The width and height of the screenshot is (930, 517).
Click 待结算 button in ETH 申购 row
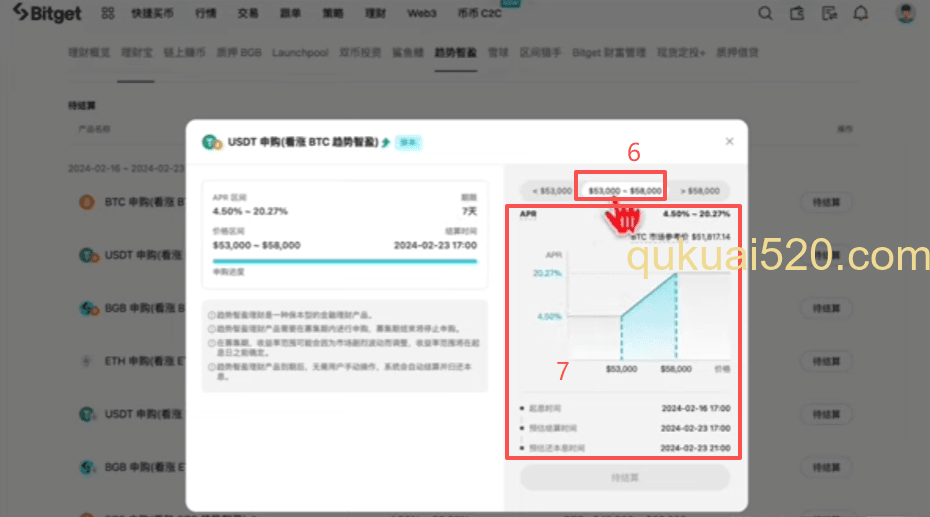point(826,361)
